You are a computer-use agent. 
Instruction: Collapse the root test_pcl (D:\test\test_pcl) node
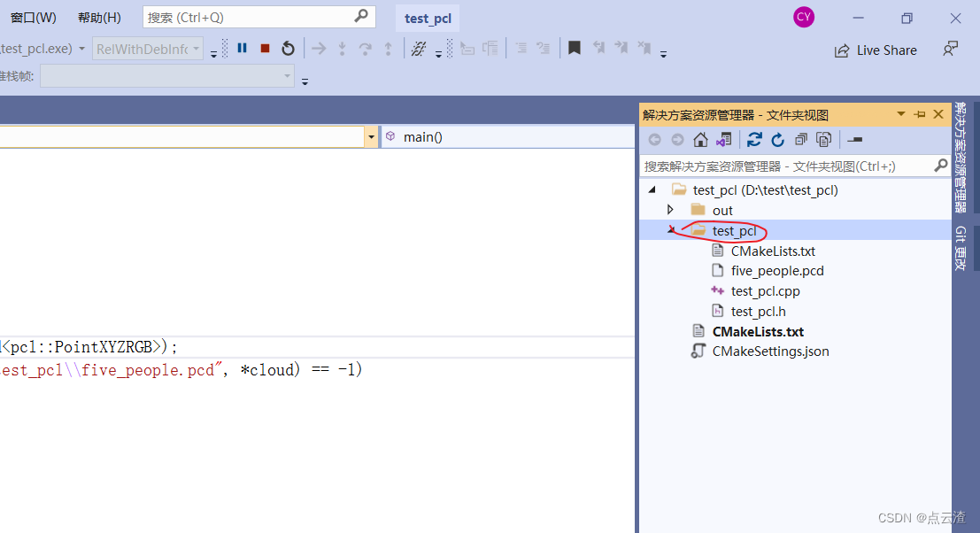(652, 189)
